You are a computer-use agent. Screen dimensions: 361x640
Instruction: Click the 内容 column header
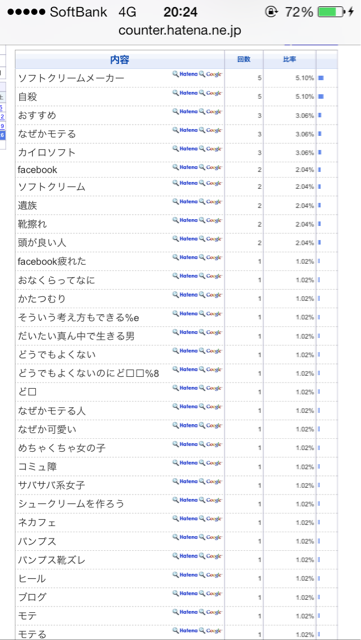click(x=120, y=60)
